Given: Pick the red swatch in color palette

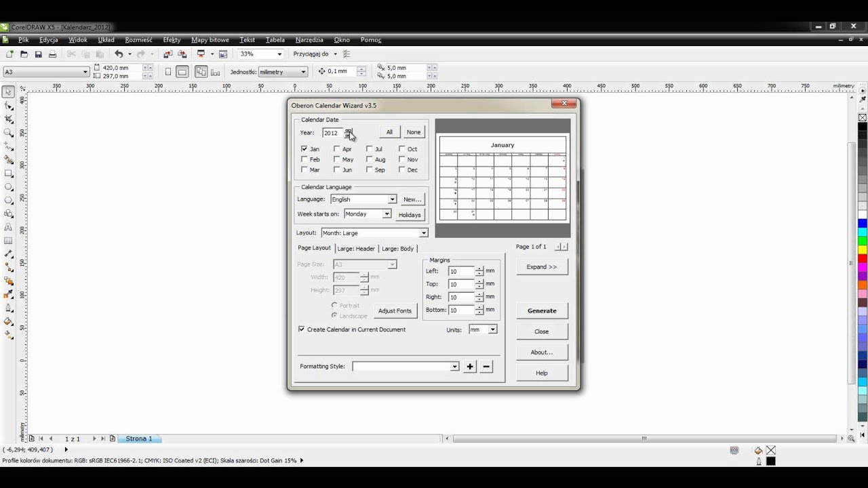Looking at the screenshot, I should [x=862, y=259].
